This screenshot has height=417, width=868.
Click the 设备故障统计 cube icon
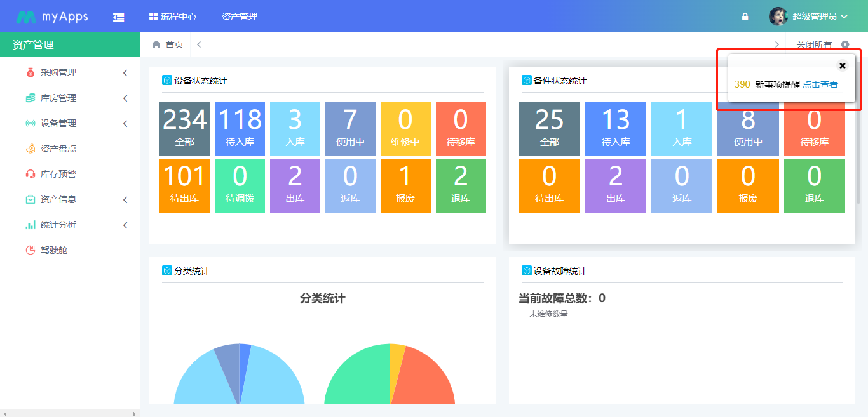click(527, 270)
